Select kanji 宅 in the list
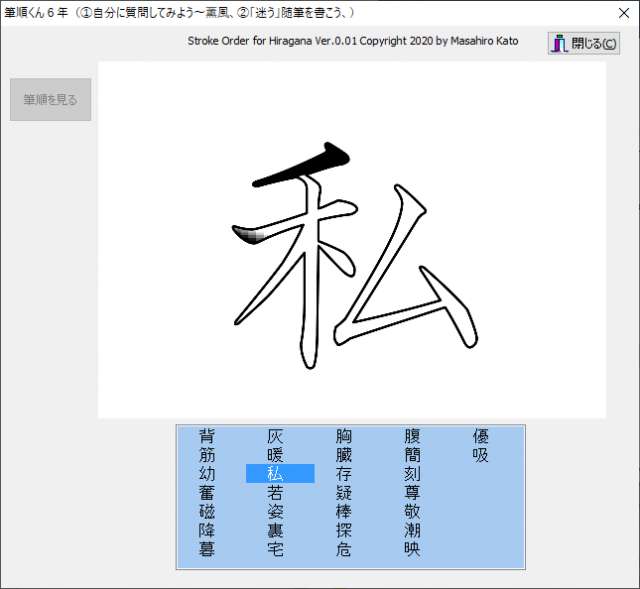 [275, 549]
